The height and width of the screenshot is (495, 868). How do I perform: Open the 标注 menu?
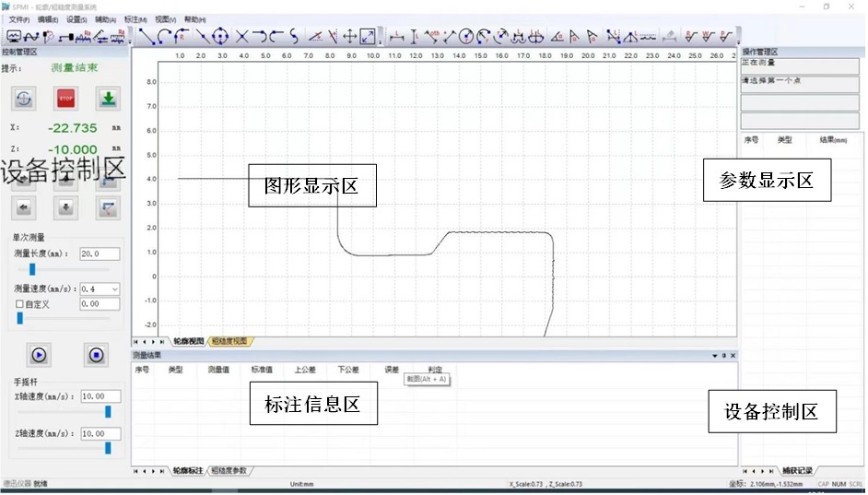pos(135,18)
